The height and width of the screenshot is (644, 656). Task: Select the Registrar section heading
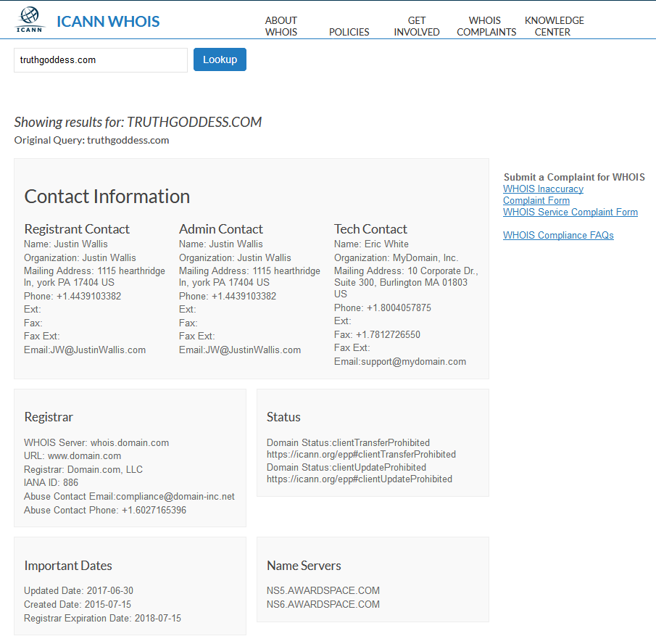click(49, 417)
